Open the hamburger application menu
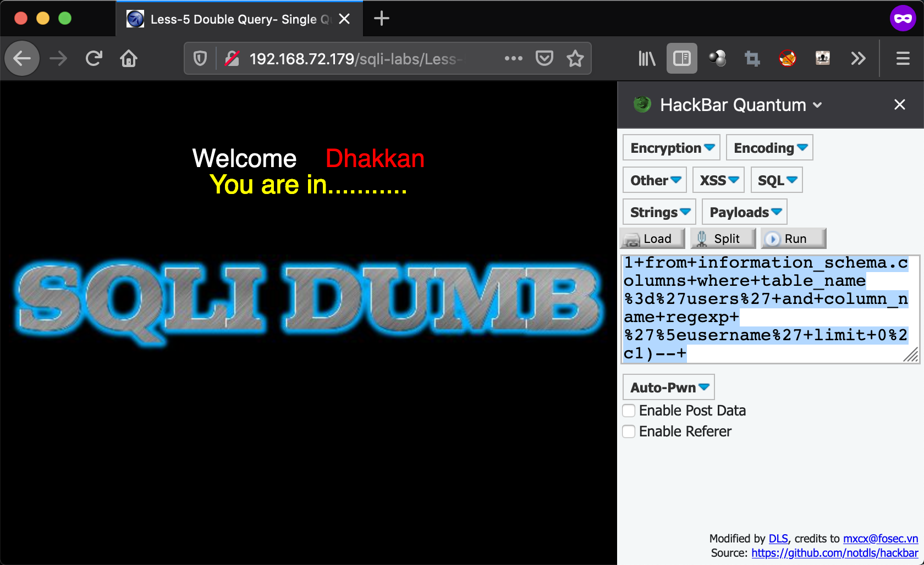 point(903,58)
